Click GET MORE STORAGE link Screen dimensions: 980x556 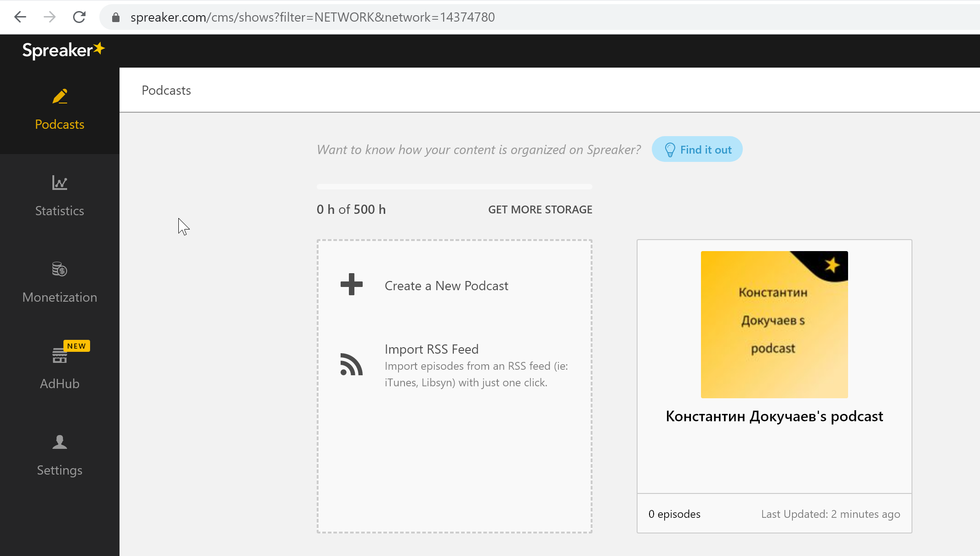point(540,210)
